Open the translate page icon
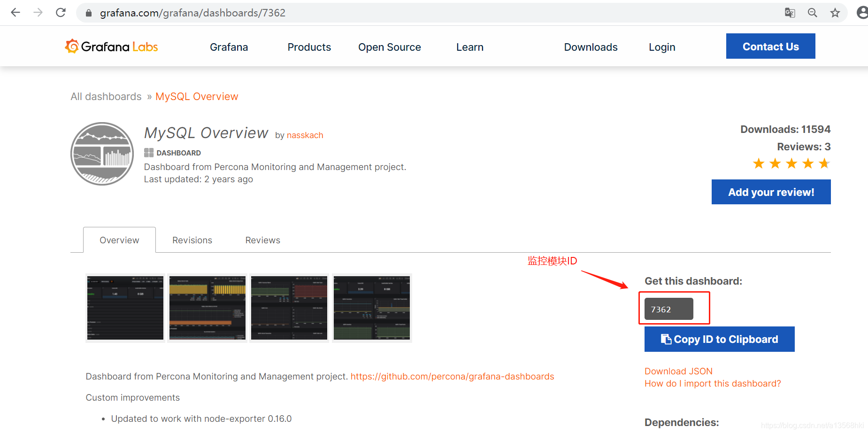The image size is (868, 434). [790, 13]
